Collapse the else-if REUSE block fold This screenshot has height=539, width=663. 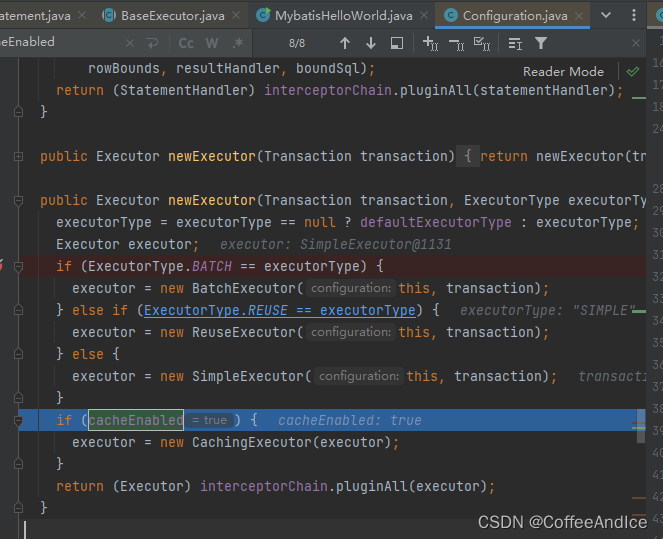click(18, 310)
